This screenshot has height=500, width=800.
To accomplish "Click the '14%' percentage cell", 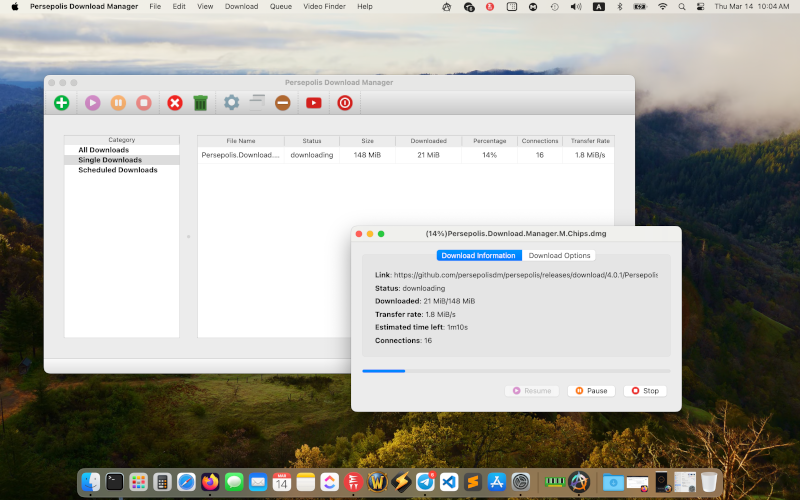I will [x=489, y=155].
